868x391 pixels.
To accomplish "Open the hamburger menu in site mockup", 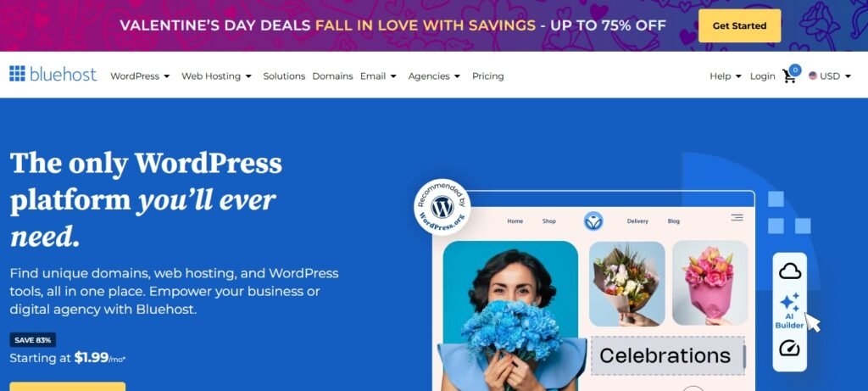I will point(737,218).
